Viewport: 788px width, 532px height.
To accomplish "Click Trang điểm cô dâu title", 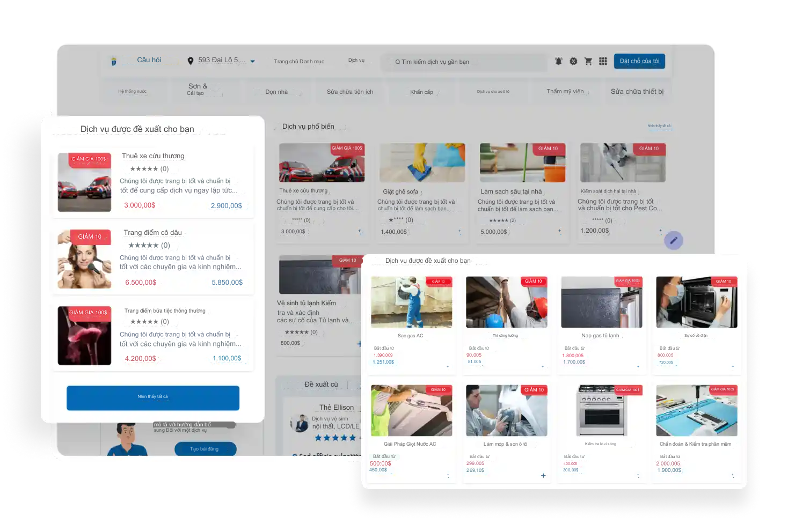I will [152, 233].
